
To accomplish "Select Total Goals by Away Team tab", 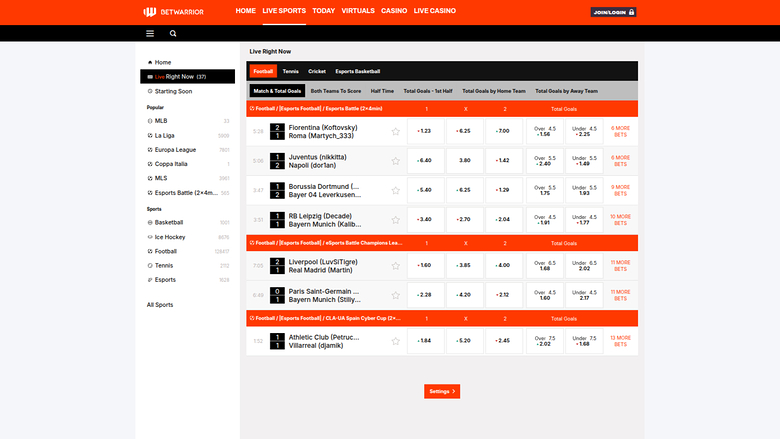I will (566, 91).
